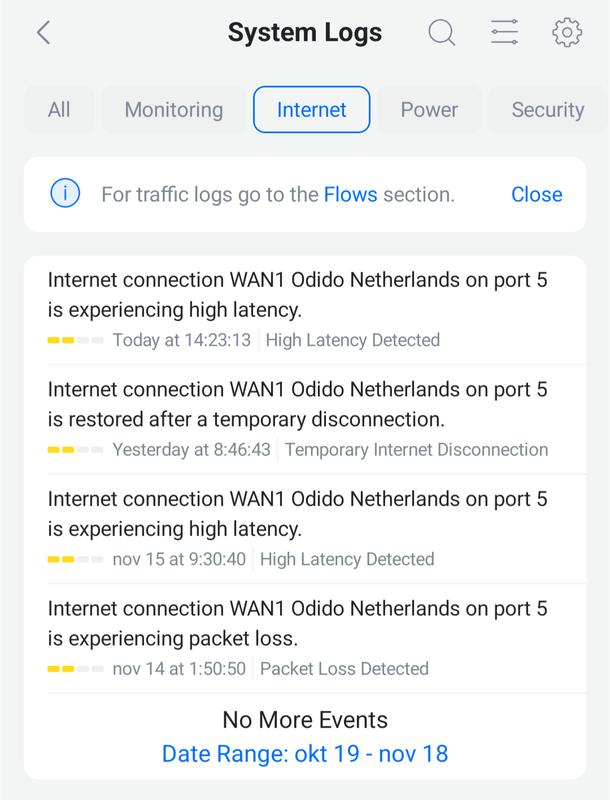Image resolution: width=610 pixels, height=800 pixels.
Task: Close the traffic logs info banner
Action: pyautogui.click(x=536, y=194)
